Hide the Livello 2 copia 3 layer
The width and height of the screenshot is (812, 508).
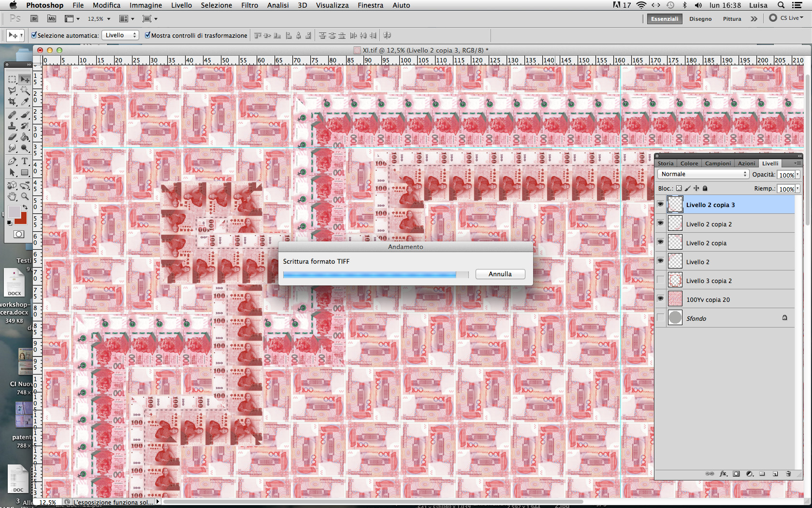coord(660,205)
